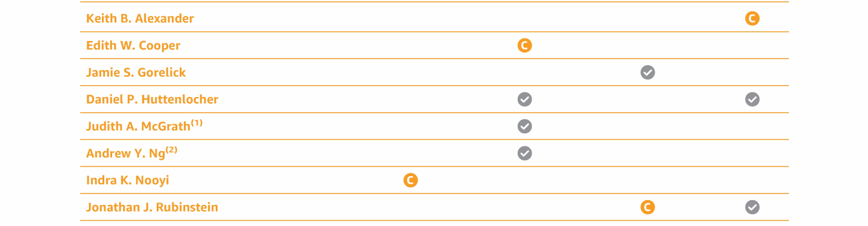Open footnote (1) next to McGrath
Image resolution: width=868 pixels, height=226 pixels.
tap(197, 123)
